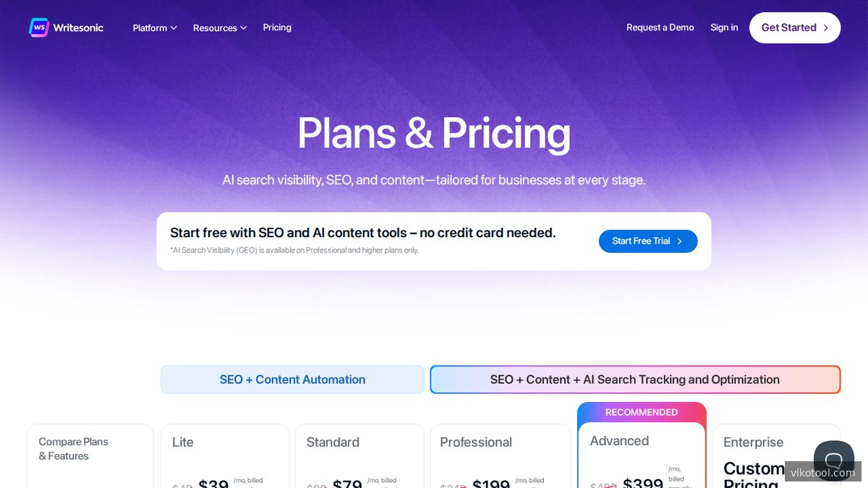
Task: Select the Professional $199 plan card
Action: point(500,455)
